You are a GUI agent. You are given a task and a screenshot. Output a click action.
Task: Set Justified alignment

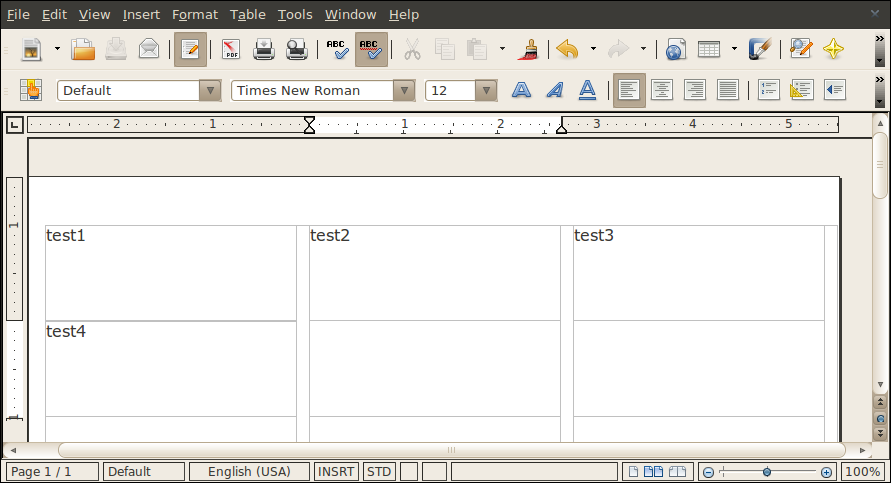tap(728, 90)
